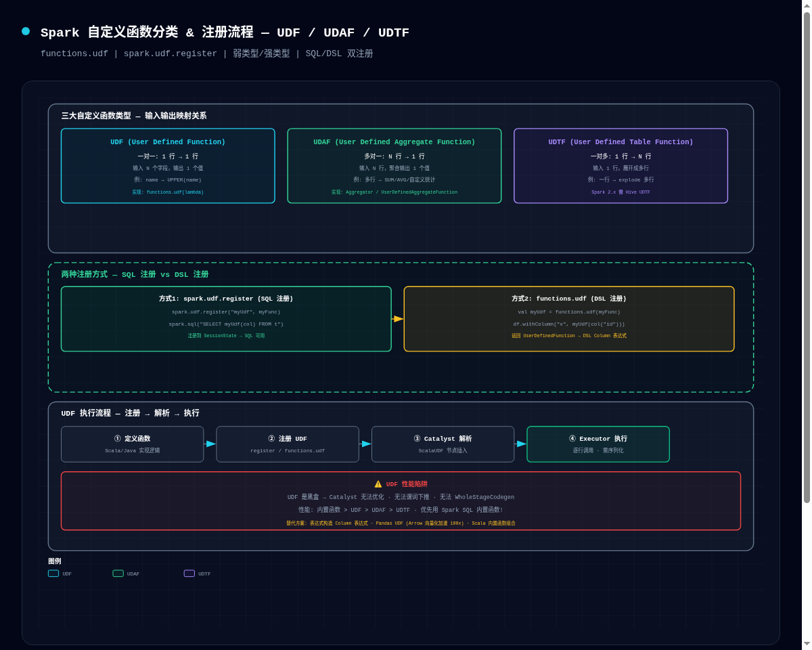This screenshot has width=812, height=650.
Task: Click the text 'ScalaUDF 节点插入'
Action: click(443, 451)
